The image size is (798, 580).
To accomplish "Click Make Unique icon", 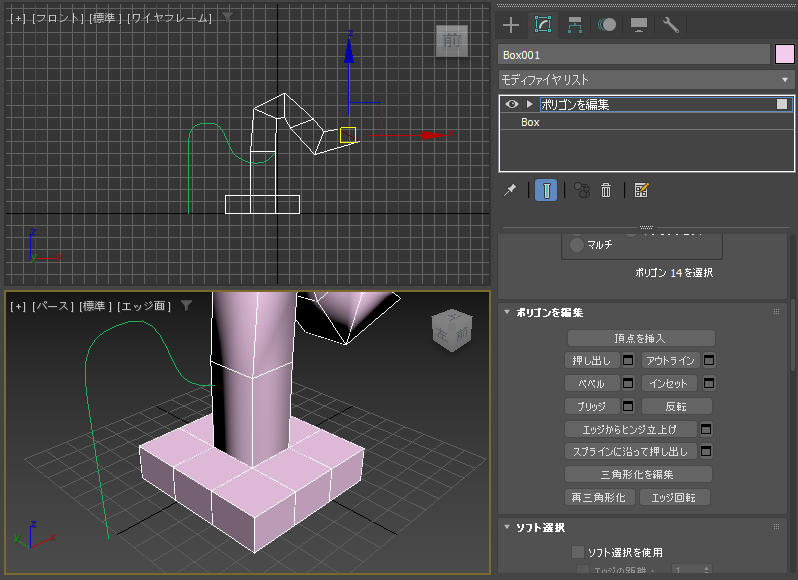I will 582,190.
